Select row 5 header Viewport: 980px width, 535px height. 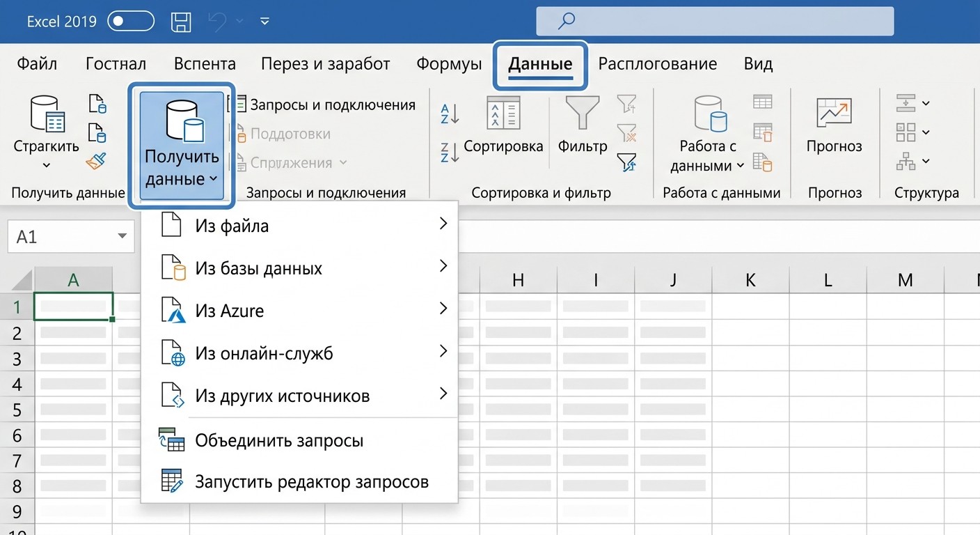(17, 410)
